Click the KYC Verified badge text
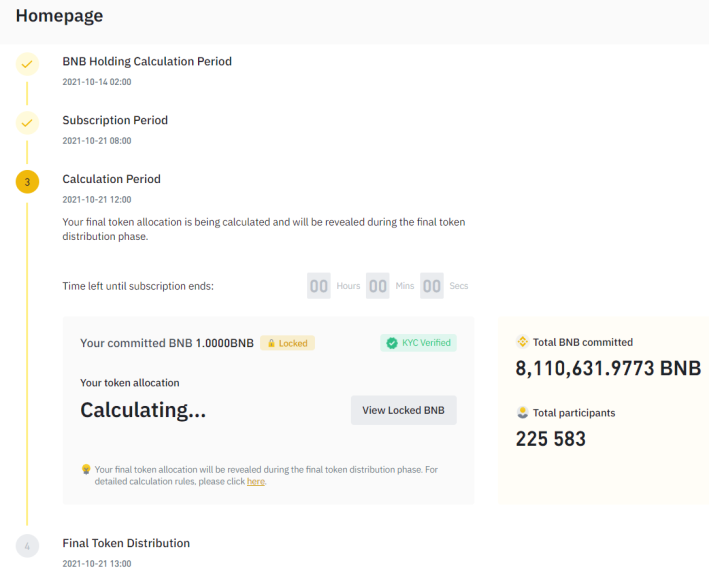The width and height of the screenshot is (709, 572). coord(426,343)
